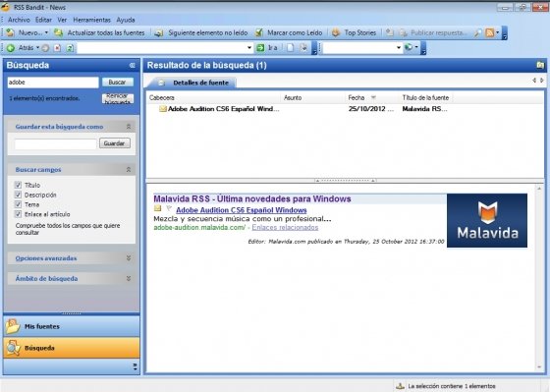Open dropdown next to RSS icon

[x=497, y=32]
